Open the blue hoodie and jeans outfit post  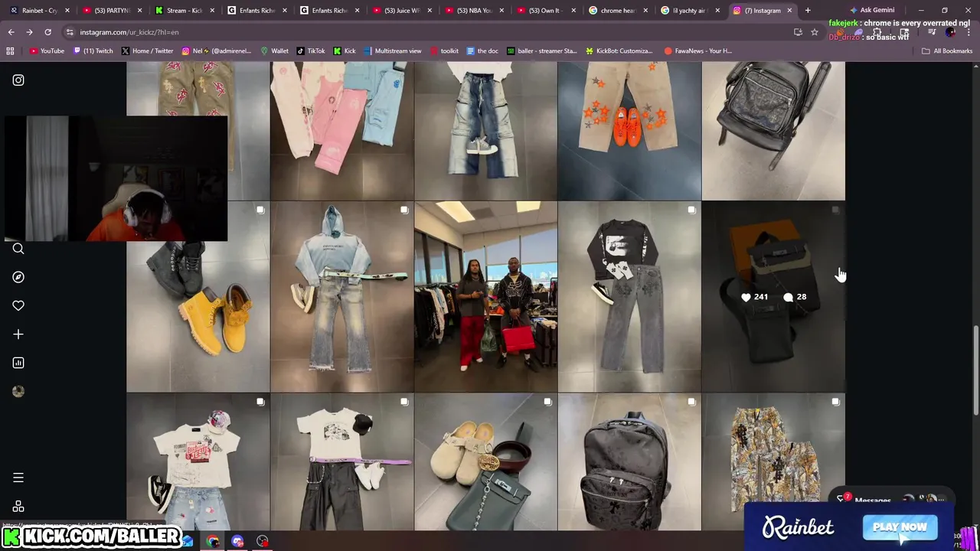click(x=341, y=297)
